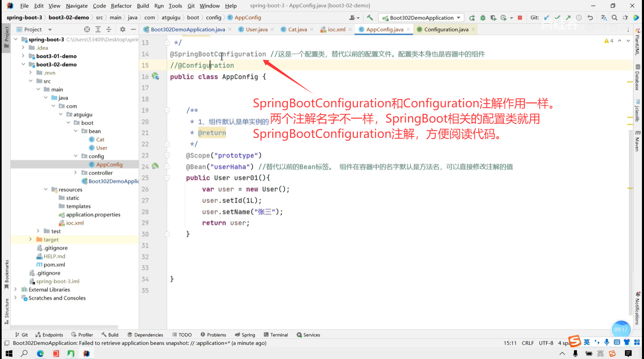Open the Terminal tool window

(276, 335)
